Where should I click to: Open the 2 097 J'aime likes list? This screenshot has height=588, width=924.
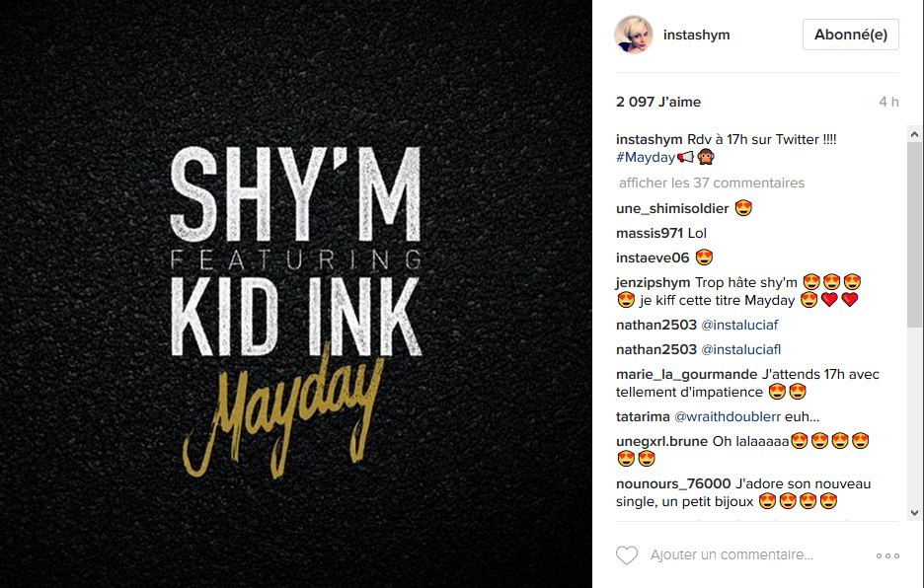click(x=658, y=102)
